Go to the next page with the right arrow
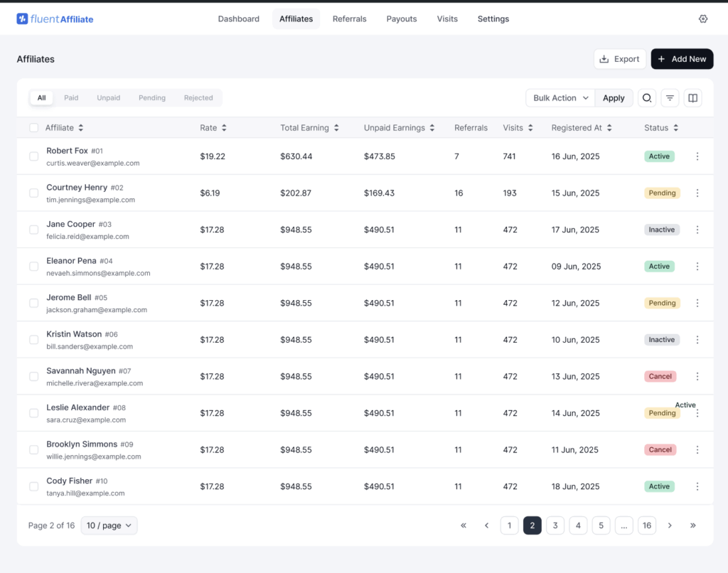728x573 pixels. [670, 525]
